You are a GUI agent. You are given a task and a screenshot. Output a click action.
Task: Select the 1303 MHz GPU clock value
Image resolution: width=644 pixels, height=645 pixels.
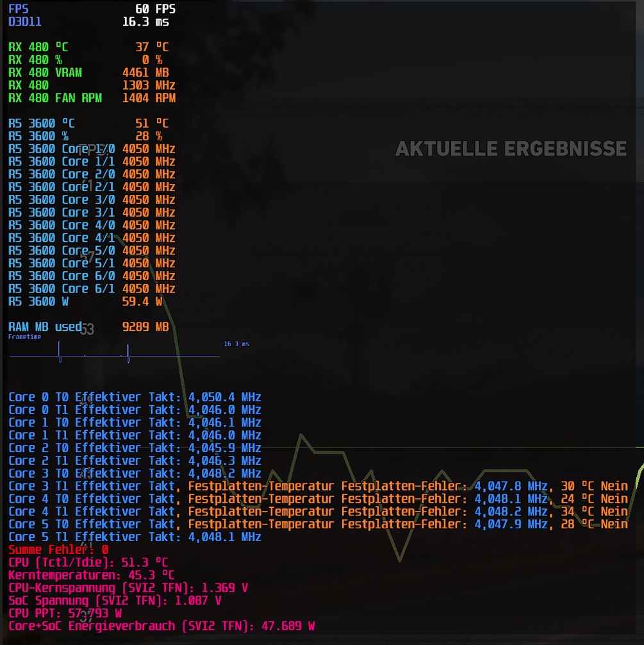(149, 85)
